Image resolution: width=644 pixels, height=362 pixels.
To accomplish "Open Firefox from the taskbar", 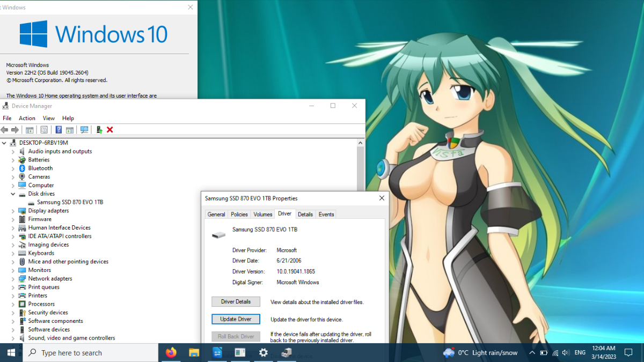I will (171, 352).
